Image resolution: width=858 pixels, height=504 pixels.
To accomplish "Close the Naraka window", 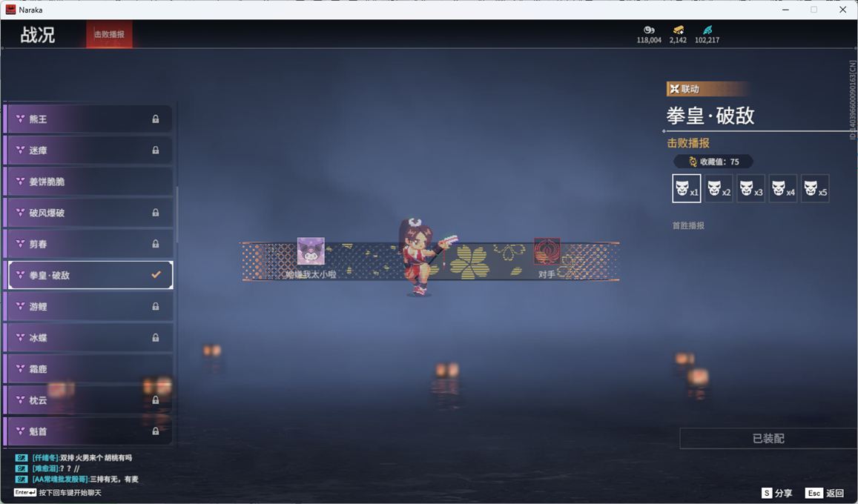I will (842, 10).
